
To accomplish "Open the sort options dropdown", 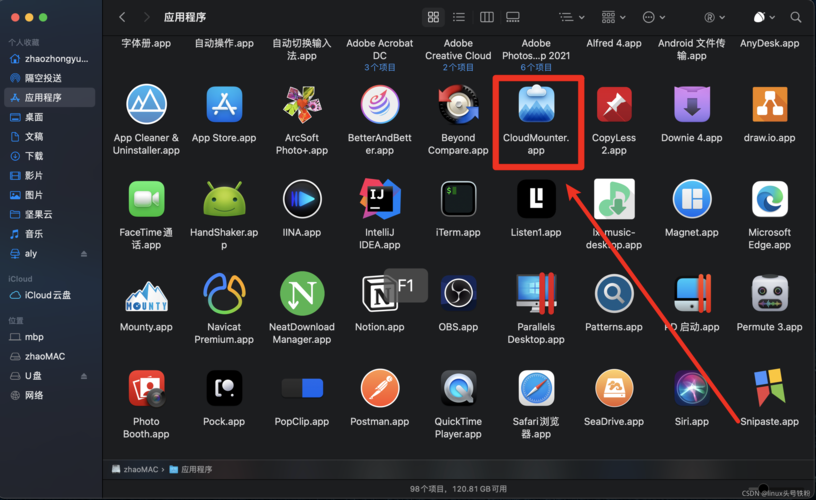I will [x=572, y=17].
